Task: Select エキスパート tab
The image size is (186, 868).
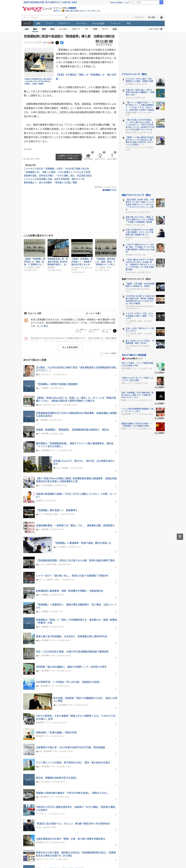Action: [64, 24]
